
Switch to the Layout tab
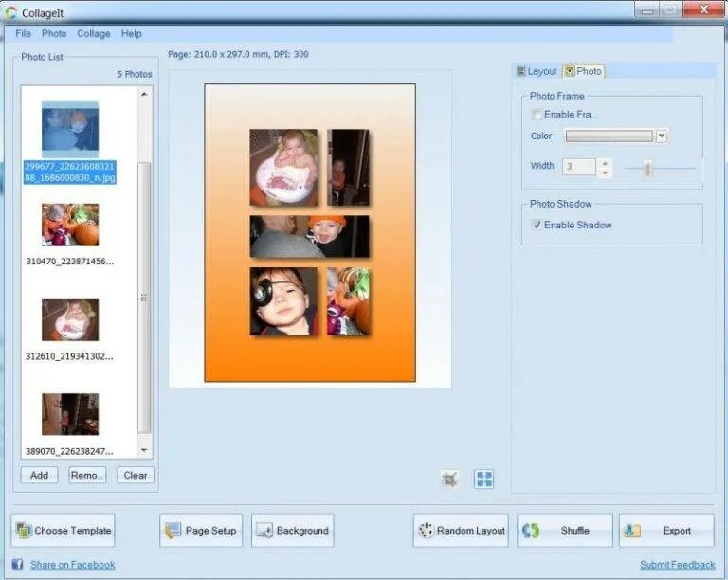pos(537,71)
